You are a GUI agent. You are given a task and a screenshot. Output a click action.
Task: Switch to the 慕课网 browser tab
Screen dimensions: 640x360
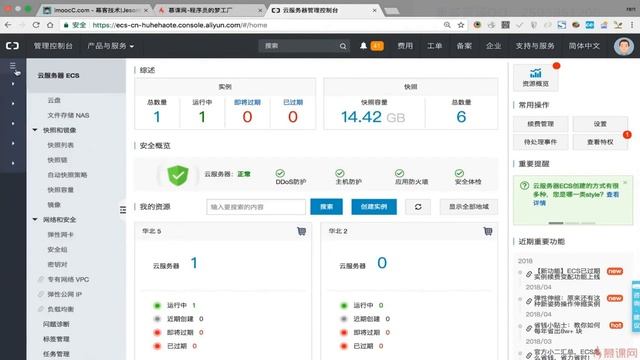click(x=210, y=10)
